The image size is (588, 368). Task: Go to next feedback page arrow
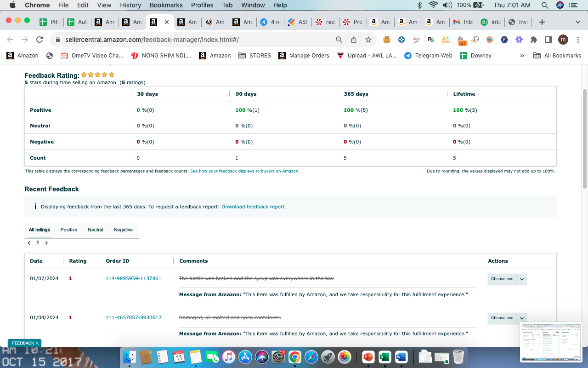coord(46,242)
